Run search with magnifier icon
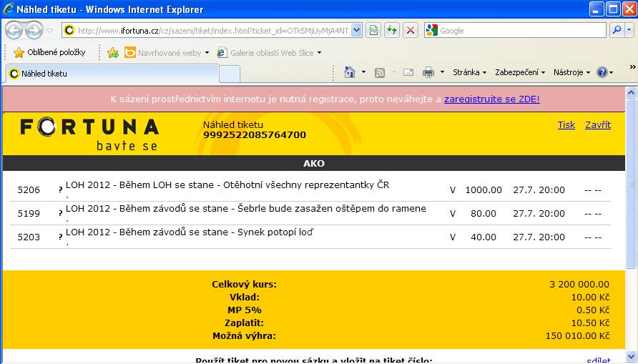The height and width of the screenshot is (364, 638). click(x=617, y=31)
